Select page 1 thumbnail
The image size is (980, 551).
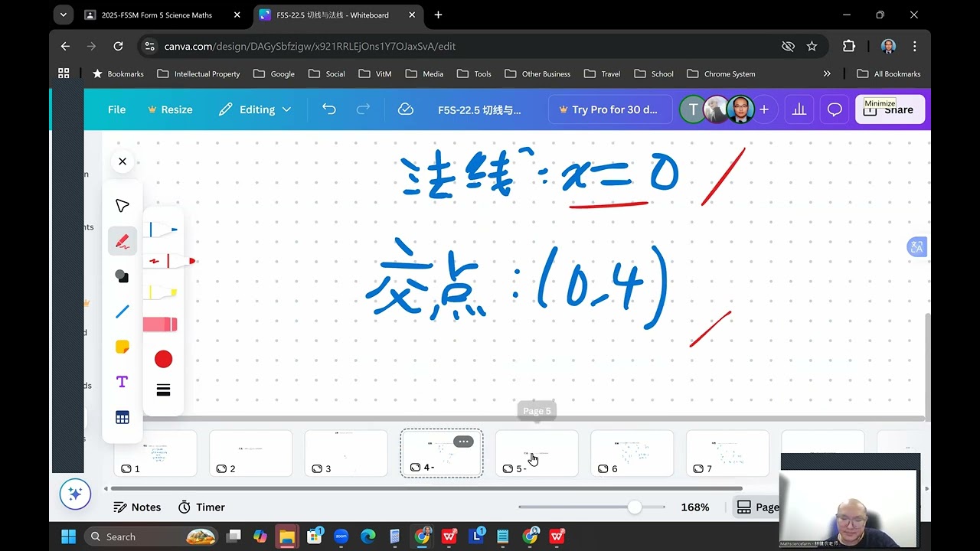[x=155, y=453]
